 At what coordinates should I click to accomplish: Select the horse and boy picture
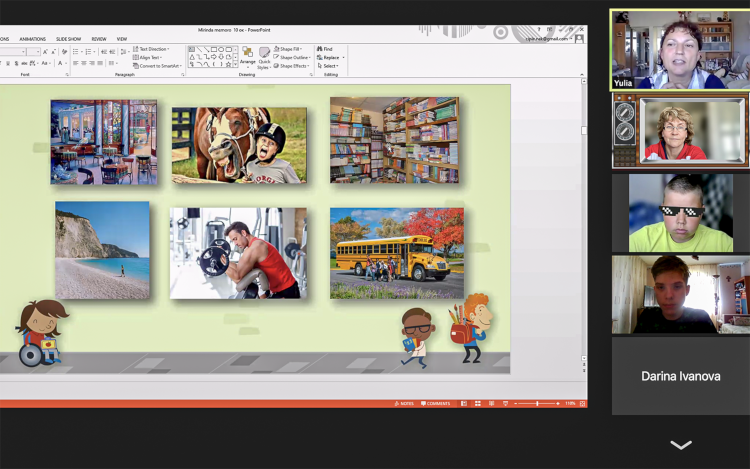pos(239,145)
